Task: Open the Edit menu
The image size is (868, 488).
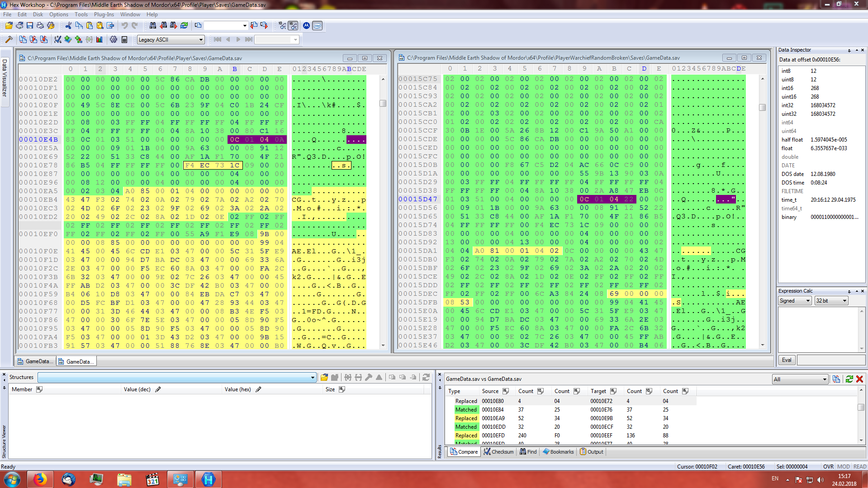Action: click(22, 14)
